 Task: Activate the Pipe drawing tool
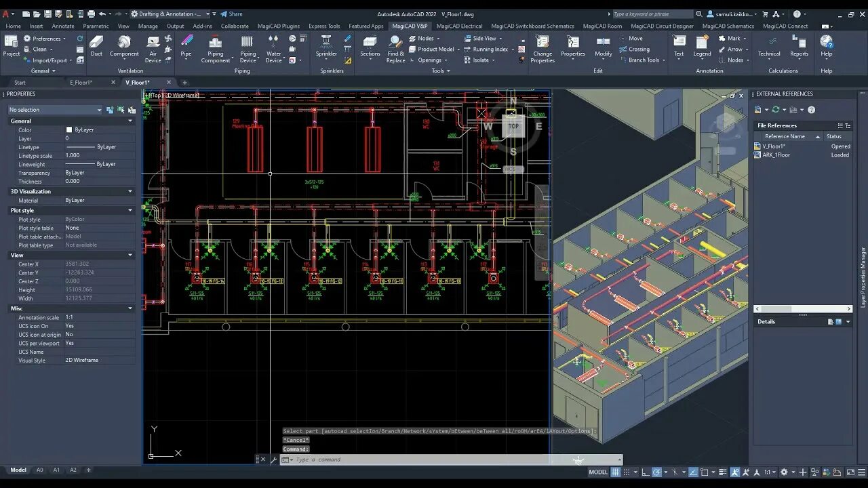coord(186,46)
